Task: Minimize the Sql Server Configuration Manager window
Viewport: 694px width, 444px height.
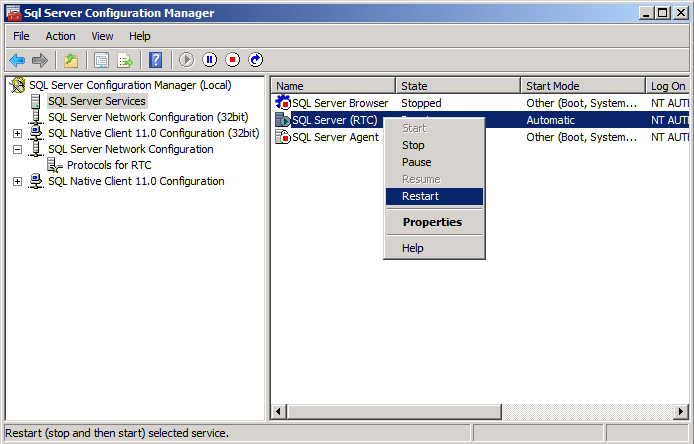Action: (x=646, y=13)
